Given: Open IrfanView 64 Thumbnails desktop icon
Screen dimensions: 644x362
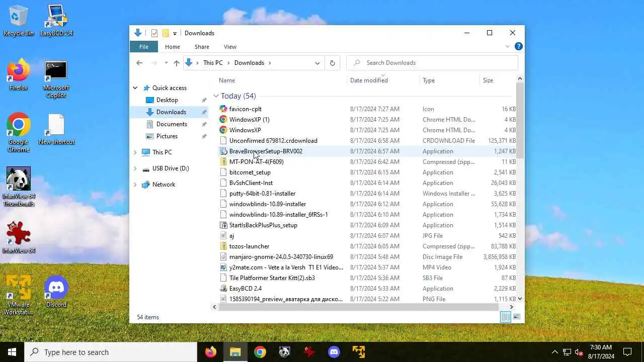Looking at the screenshot, I should (x=19, y=187).
